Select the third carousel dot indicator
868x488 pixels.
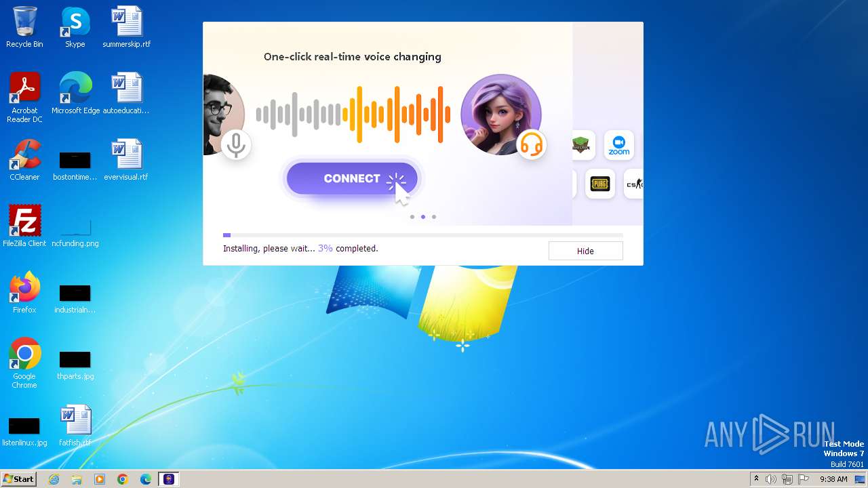pyautogui.click(x=434, y=217)
